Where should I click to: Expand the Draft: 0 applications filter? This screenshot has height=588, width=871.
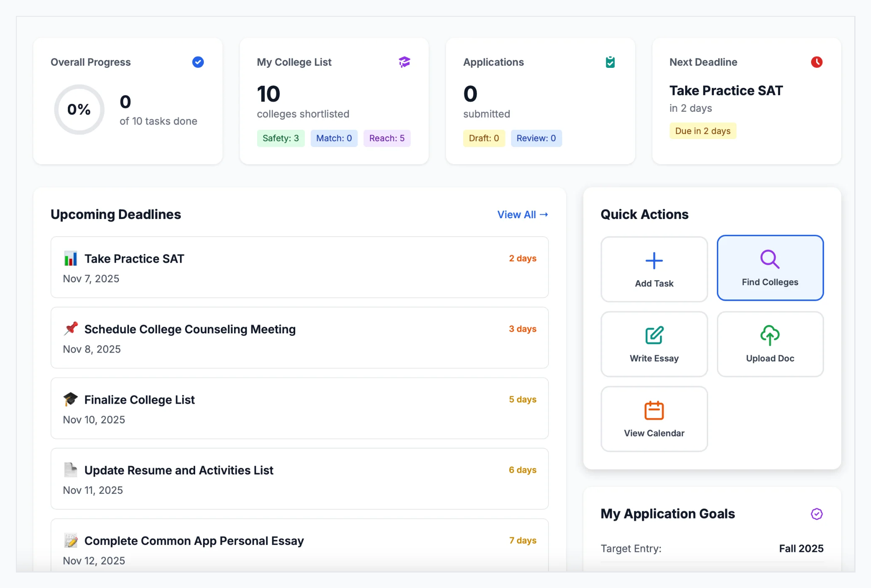pos(484,138)
